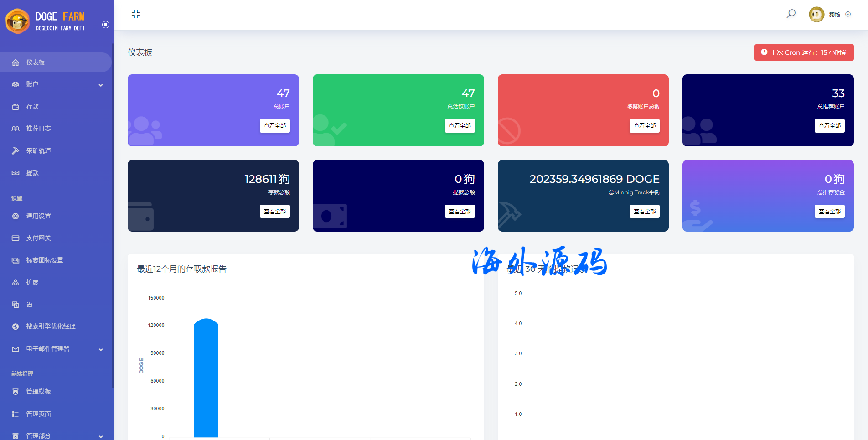The height and width of the screenshot is (440, 868).
Task: Open the 狗场 user profile dropdown
Action: [830, 14]
